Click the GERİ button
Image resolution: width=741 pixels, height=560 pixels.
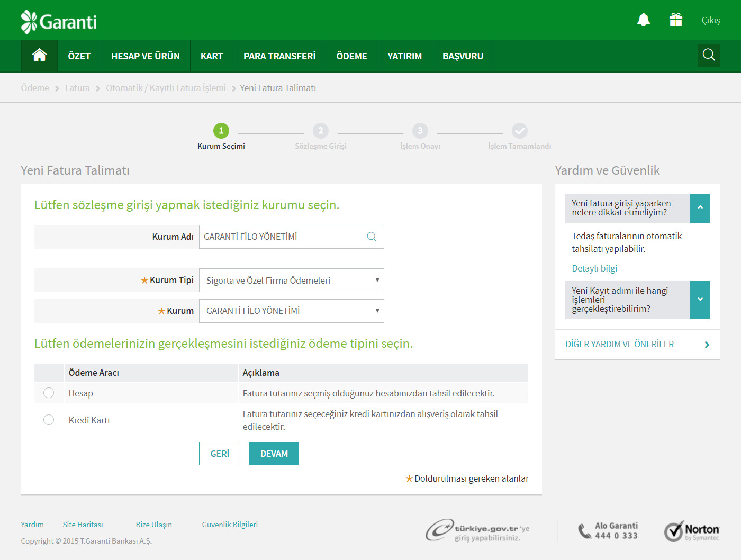click(x=220, y=454)
